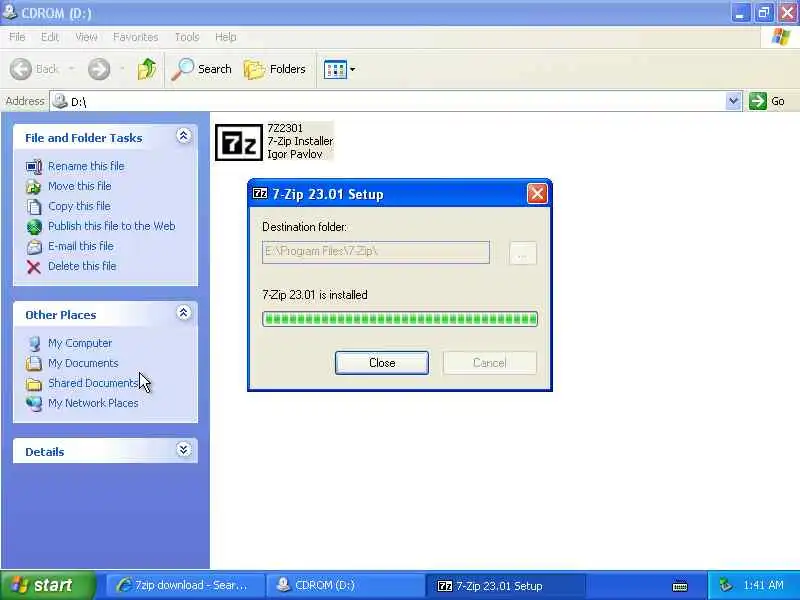The image size is (800, 600).
Task: Open the Help menu
Action: pos(225,37)
